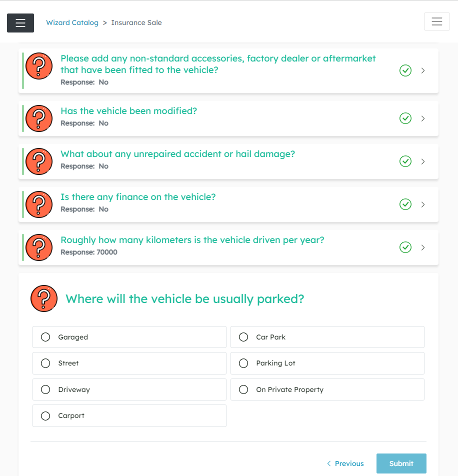Click the green checkmark on the finance question row
The image size is (458, 476).
tap(405, 204)
